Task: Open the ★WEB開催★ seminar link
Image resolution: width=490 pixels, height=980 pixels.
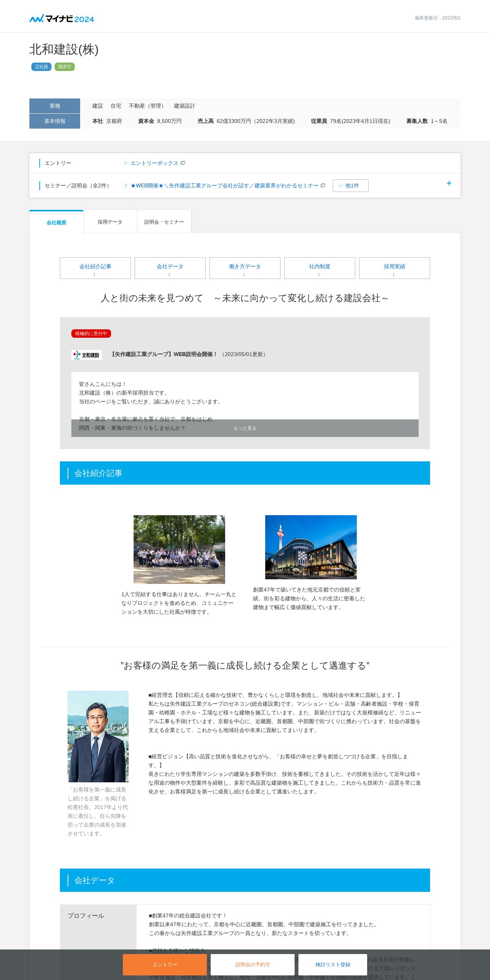Action: pyautogui.click(x=224, y=185)
